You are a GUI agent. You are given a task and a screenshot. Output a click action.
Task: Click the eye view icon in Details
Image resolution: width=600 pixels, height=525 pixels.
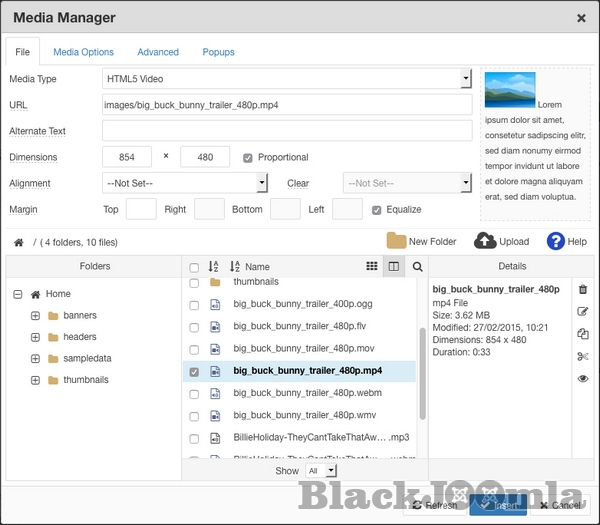pos(583,379)
